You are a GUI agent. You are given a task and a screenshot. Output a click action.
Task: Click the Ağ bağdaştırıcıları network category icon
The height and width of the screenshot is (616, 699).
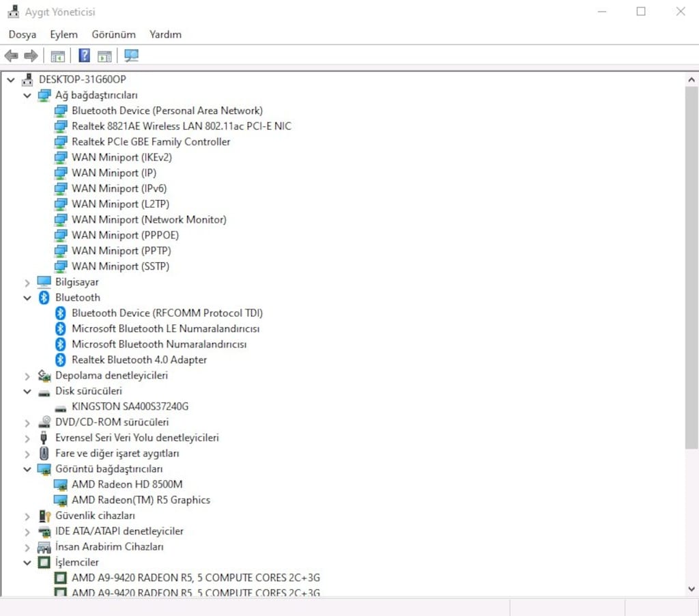pos(44,95)
